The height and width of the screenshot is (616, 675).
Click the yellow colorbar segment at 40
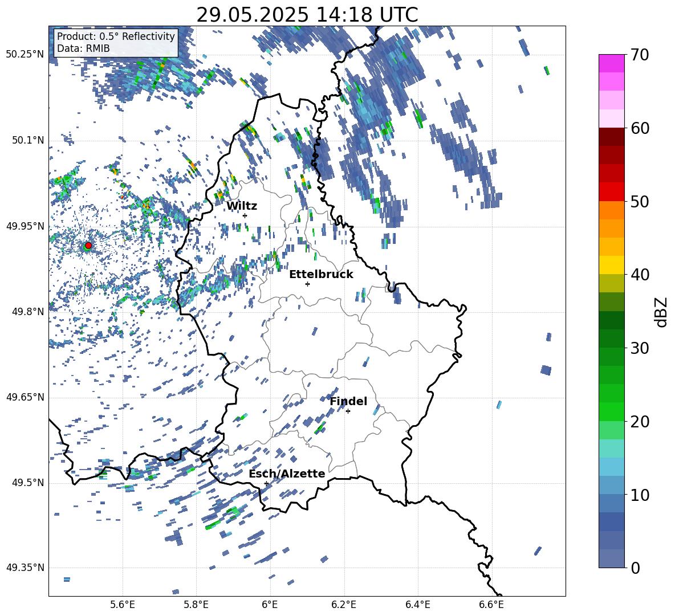pyautogui.click(x=611, y=265)
